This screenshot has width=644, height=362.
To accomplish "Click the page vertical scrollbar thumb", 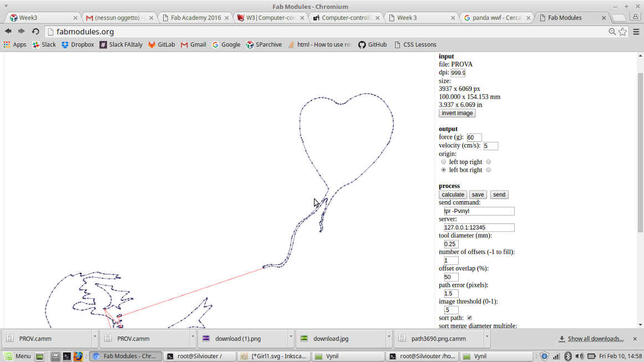I will click(640, 152).
